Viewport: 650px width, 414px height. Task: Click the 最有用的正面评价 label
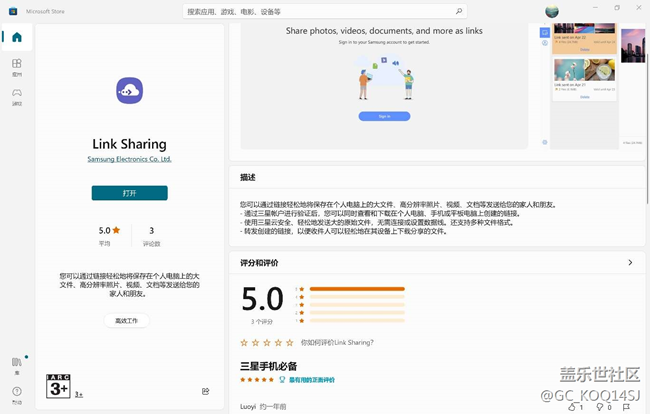click(312, 380)
